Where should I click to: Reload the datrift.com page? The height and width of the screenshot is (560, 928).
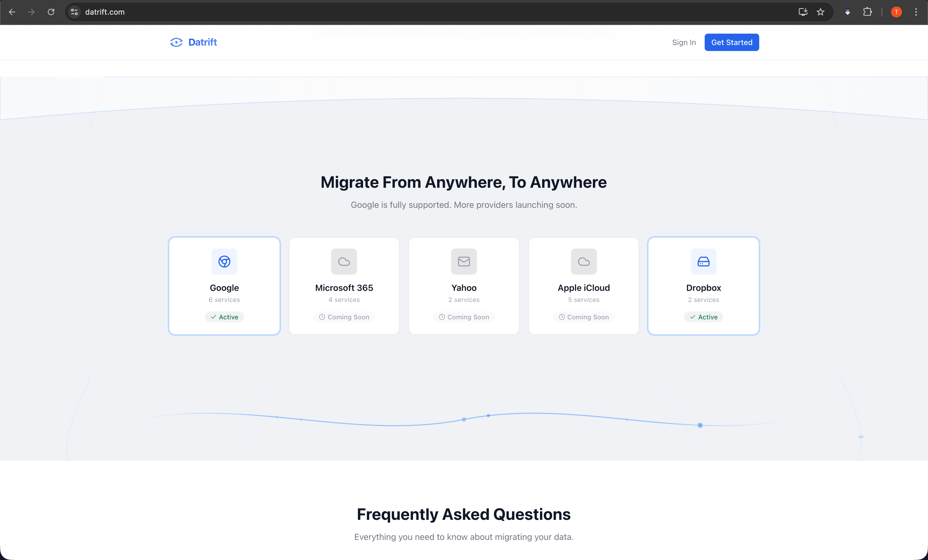[x=51, y=12]
